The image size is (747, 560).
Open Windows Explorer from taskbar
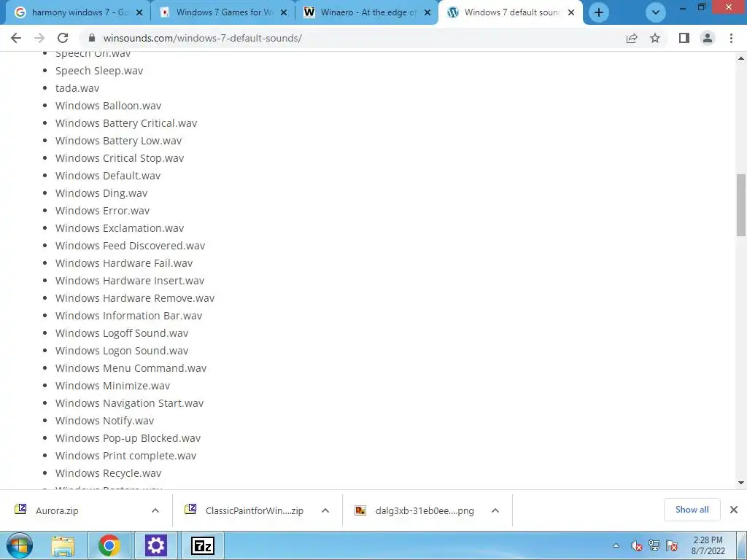pos(63,545)
